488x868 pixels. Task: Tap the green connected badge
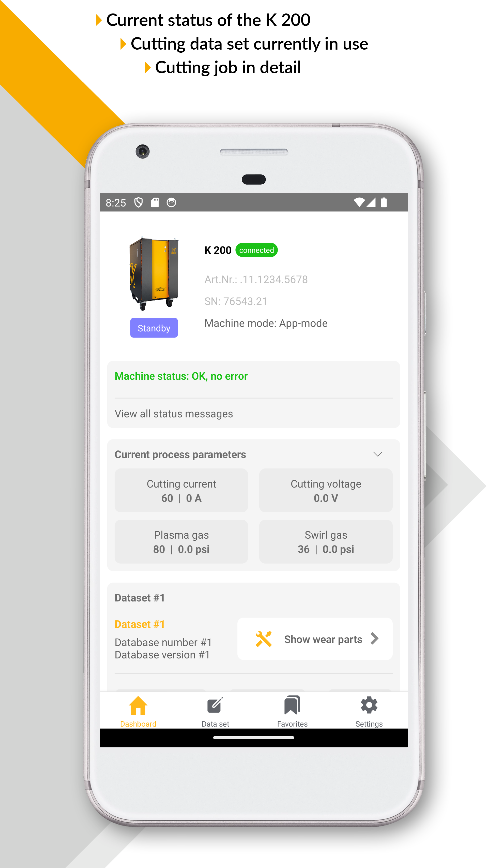257,250
